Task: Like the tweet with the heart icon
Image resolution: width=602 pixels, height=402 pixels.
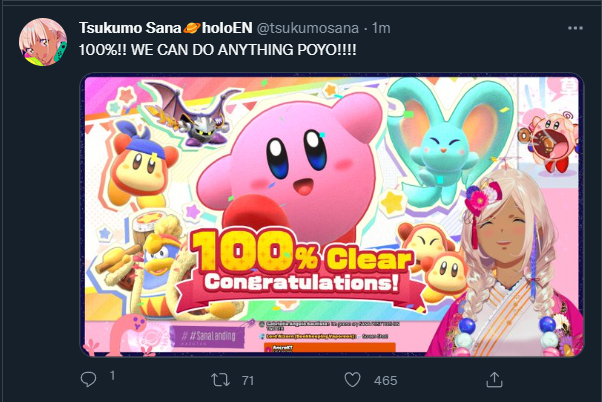Action: coord(352,380)
